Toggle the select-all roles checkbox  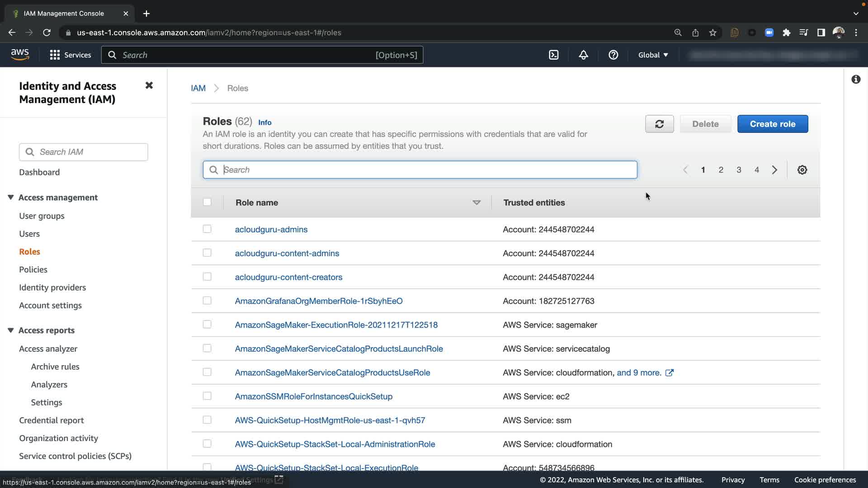pyautogui.click(x=207, y=202)
